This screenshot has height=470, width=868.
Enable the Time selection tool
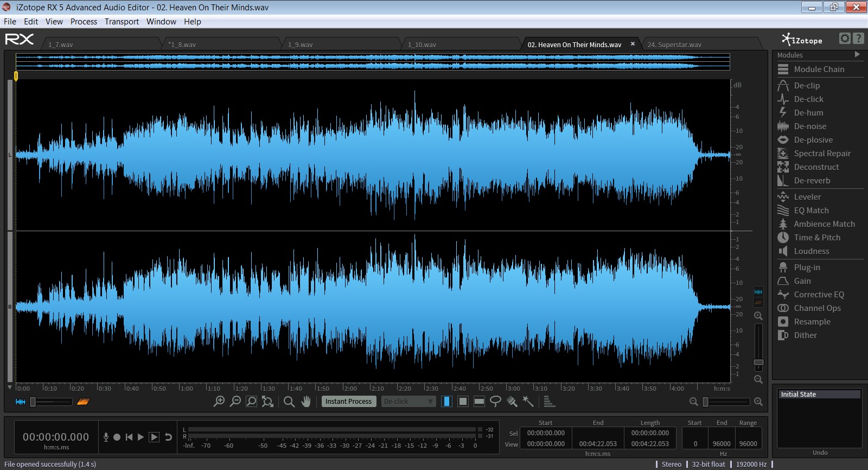pyautogui.click(x=446, y=402)
